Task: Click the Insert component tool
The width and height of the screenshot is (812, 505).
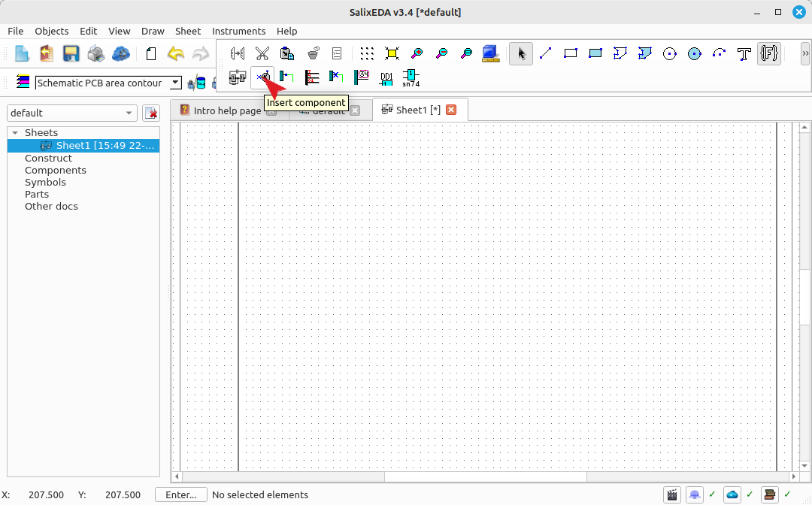Action: coord(262,77)
